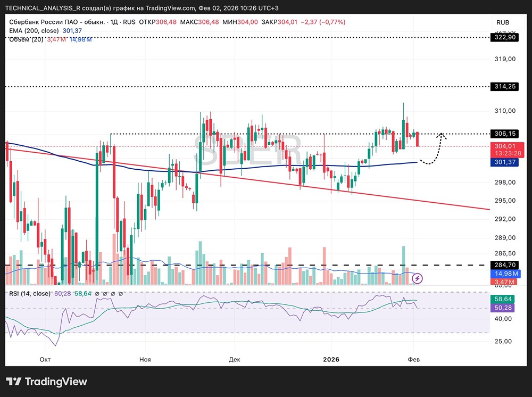Click the 284,70 dashed level label
532x397 pixels.
(x=505, y=265)
